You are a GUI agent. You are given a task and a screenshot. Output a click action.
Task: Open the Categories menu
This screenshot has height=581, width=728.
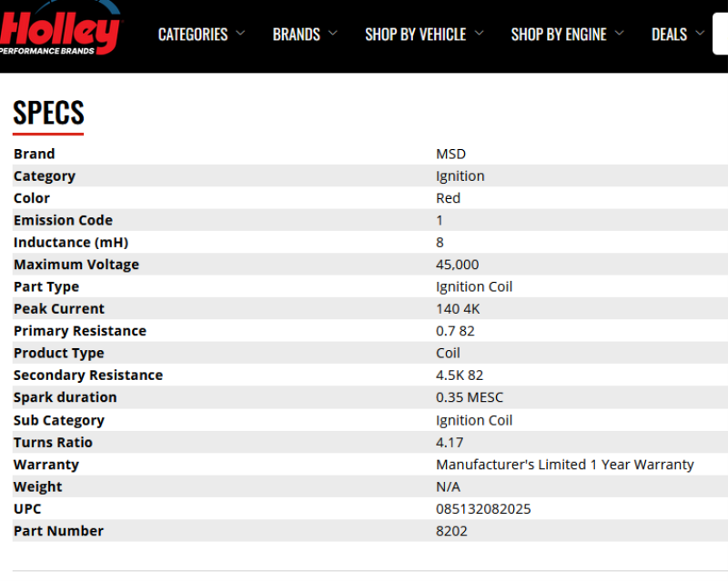click(193, 35)
